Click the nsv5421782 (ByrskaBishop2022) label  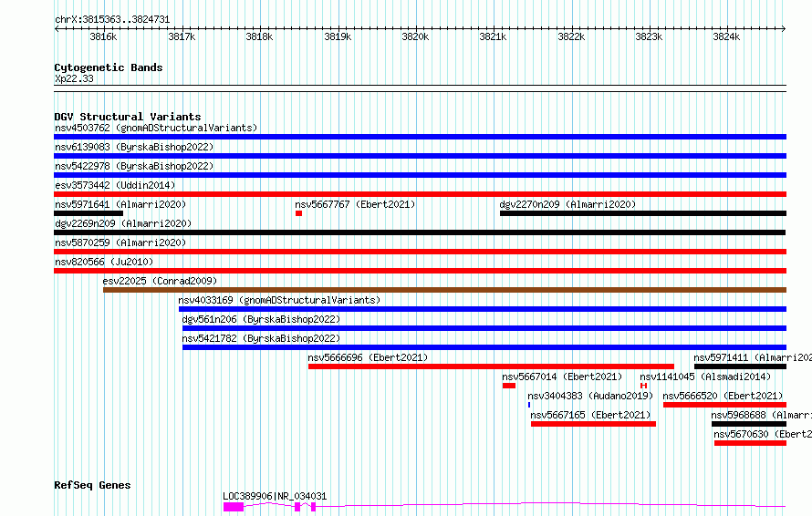pos(261,338)
